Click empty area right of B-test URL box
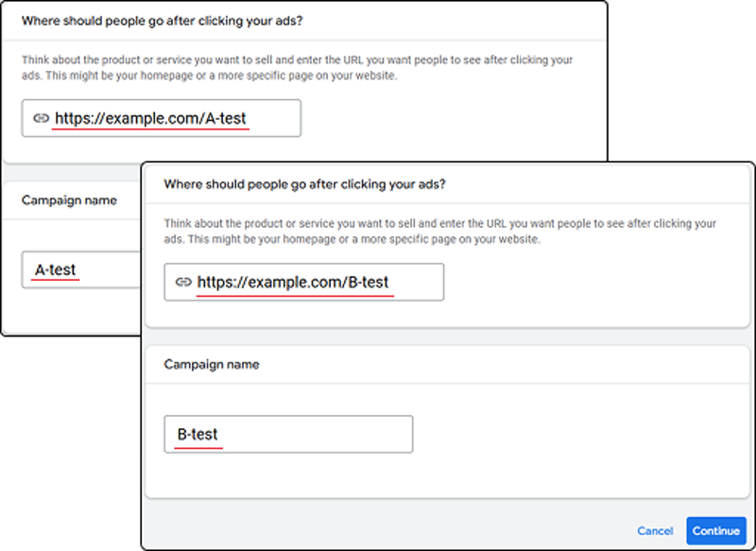 click(593, 282)
